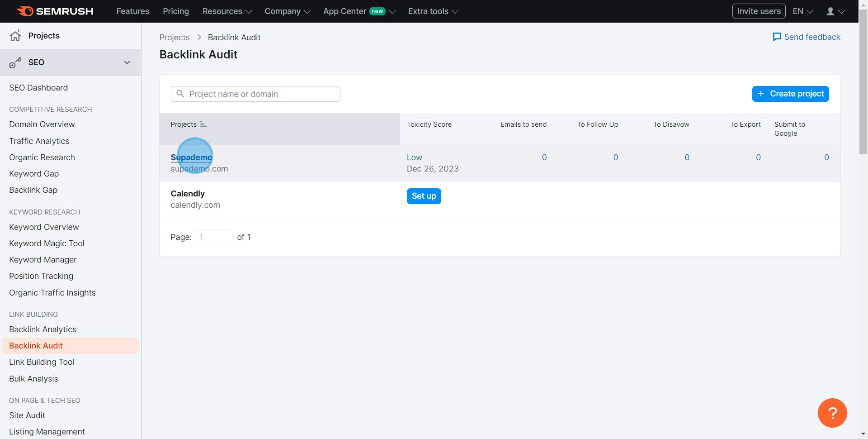This screenshot has width=868, height=439.
Task: Open the Pricing menu item
Action: click(x=176, y=11)
